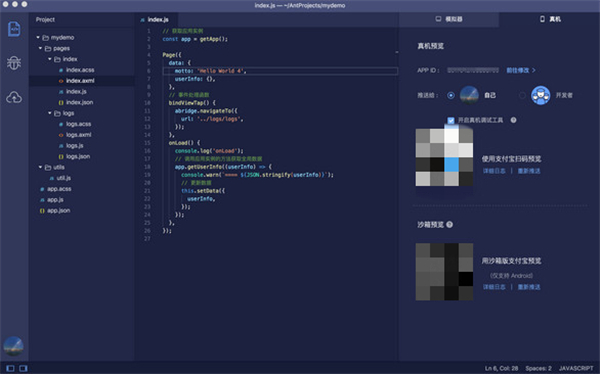
Task: Open 详细日志 under Alipay scan preview
Action: click(x=494, y=171)
